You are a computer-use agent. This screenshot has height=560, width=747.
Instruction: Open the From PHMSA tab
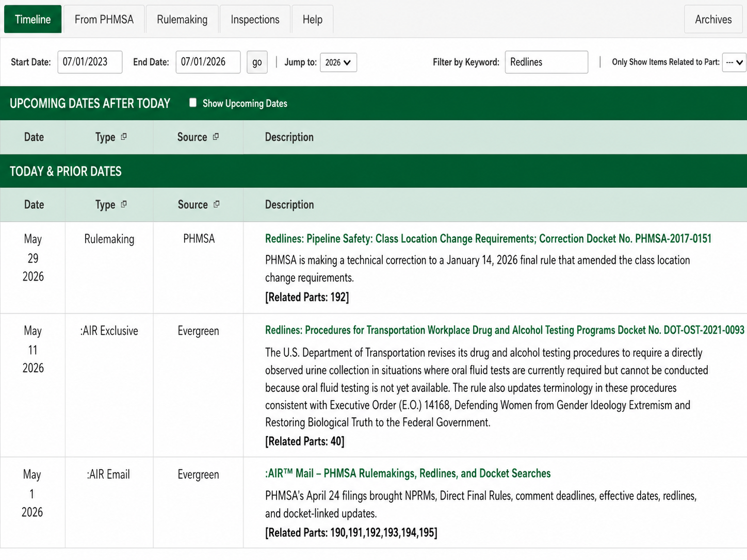(104, 19)
